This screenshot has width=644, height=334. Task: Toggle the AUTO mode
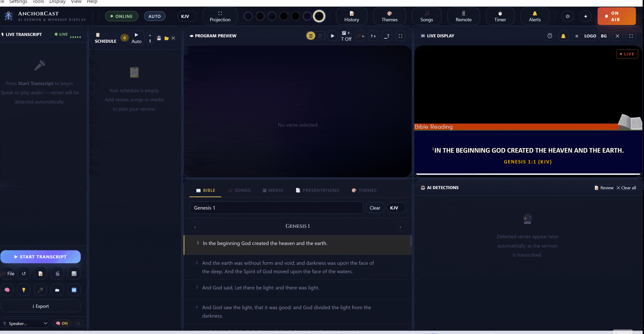[x=155, y=16]
